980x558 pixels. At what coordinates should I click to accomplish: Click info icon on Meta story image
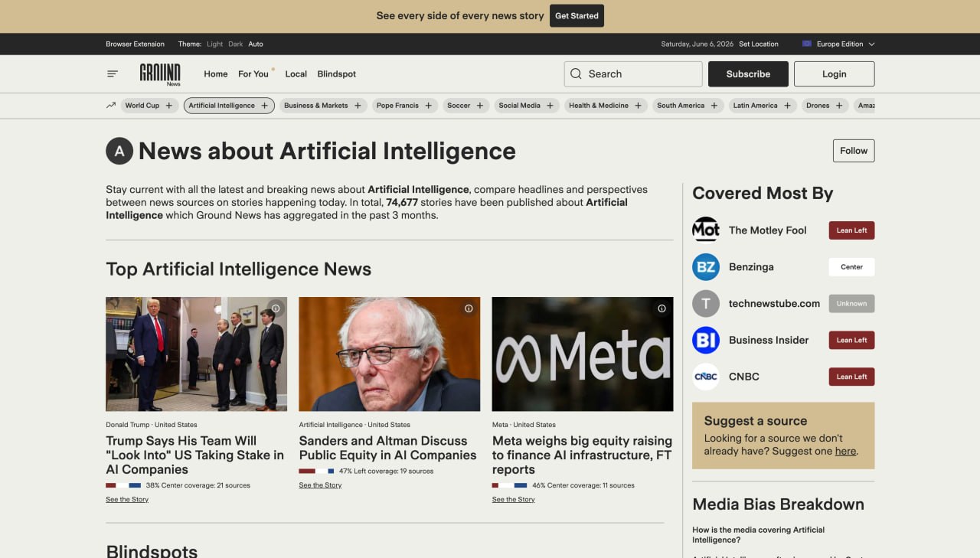(x=661, y=308)
